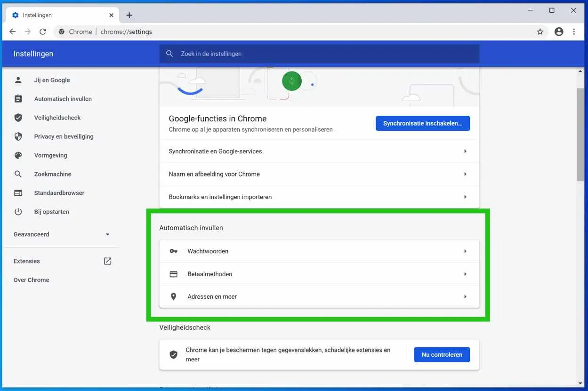
Task: Expand the Geavanceerd section arrow
Action: (x=107, y=234)
